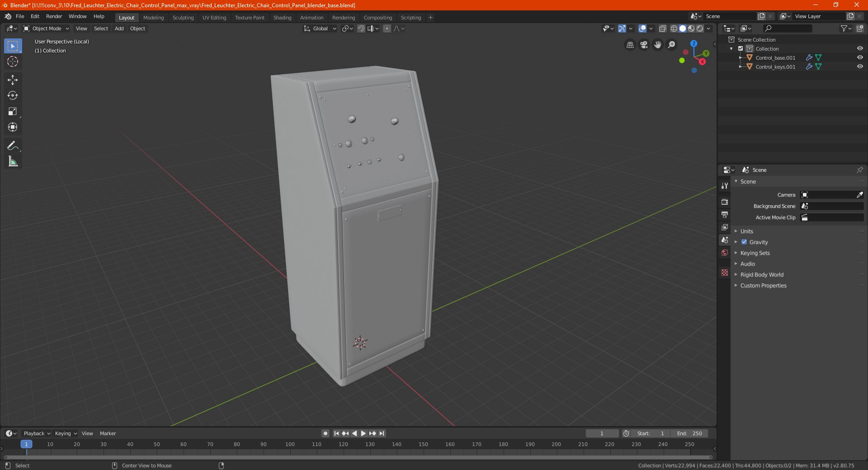Viewport: 868px width, 470px height.
Task: Open Render properties tab
Action: click(725, 202)
